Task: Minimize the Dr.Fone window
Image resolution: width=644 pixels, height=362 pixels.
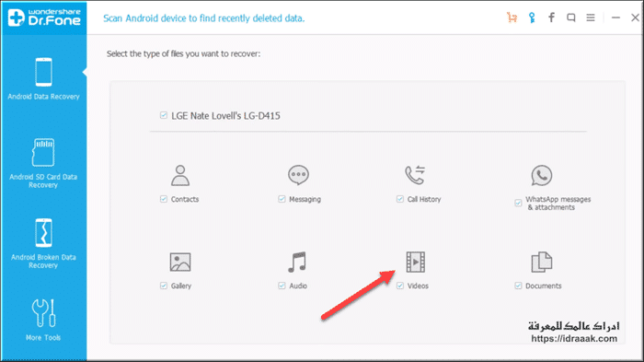Action: click(x=615, y=18)
